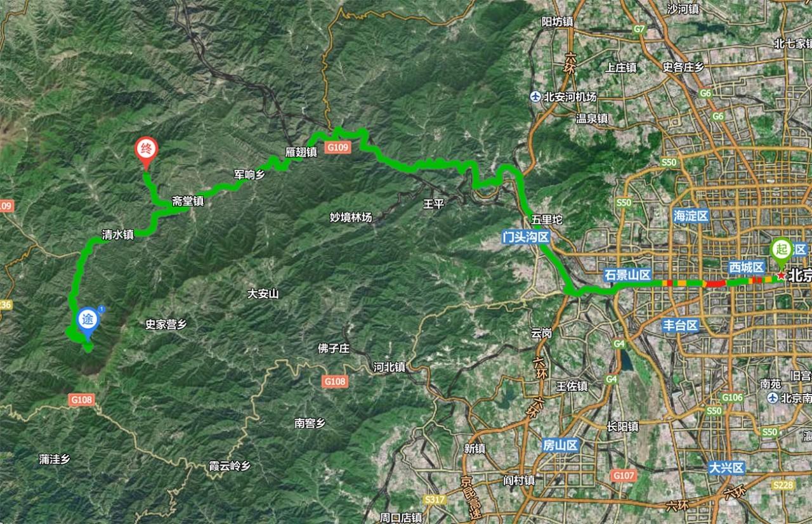The height and width of the screenshot is (524, 812).
Task: Click the red congested route segment
Action: [x=715, y=283]
